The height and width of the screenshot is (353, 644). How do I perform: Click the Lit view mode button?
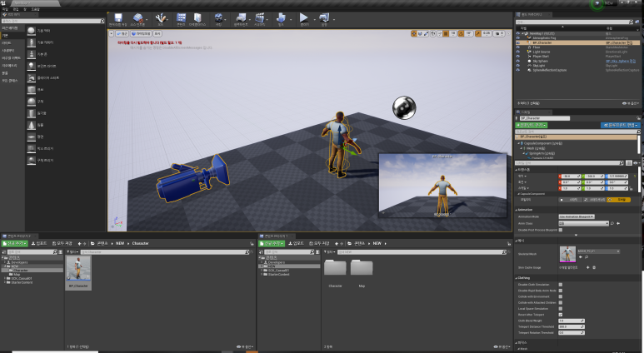142,33
